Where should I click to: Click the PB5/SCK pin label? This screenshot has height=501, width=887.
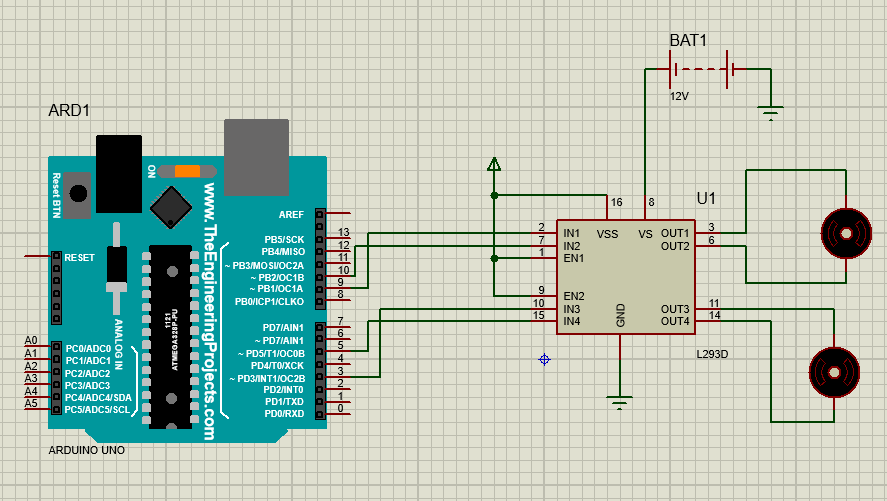284,240
